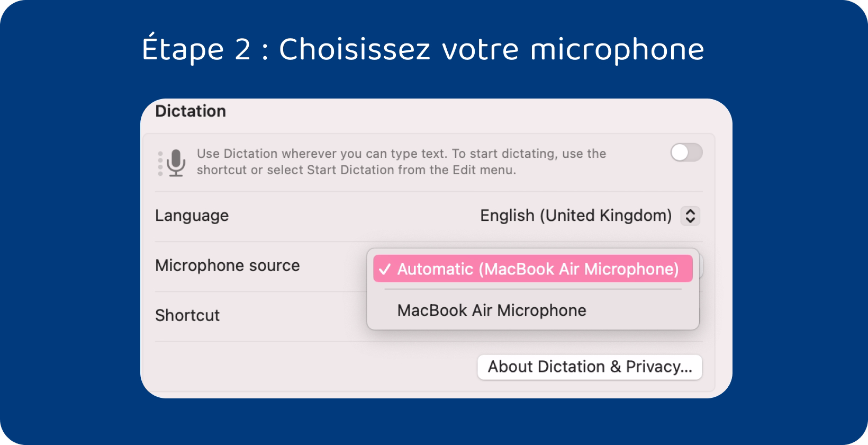Image resolution: width=868 pixels, height=445 pixels.
Task: Click the Language row label
Action: point(191,216)
